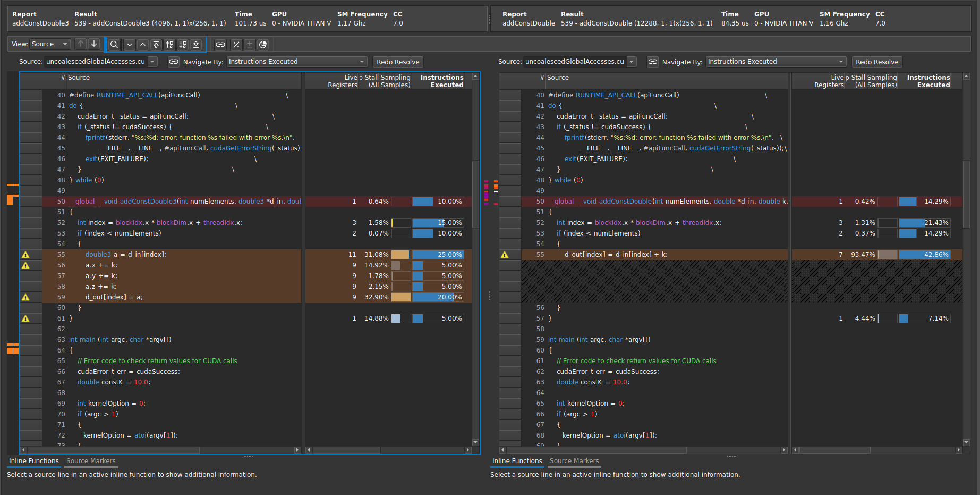Image resolution: width=980 pixels, height=495 pixels.
Task: Jump to highest value with top-arrow icon
Action: point(156,45)
